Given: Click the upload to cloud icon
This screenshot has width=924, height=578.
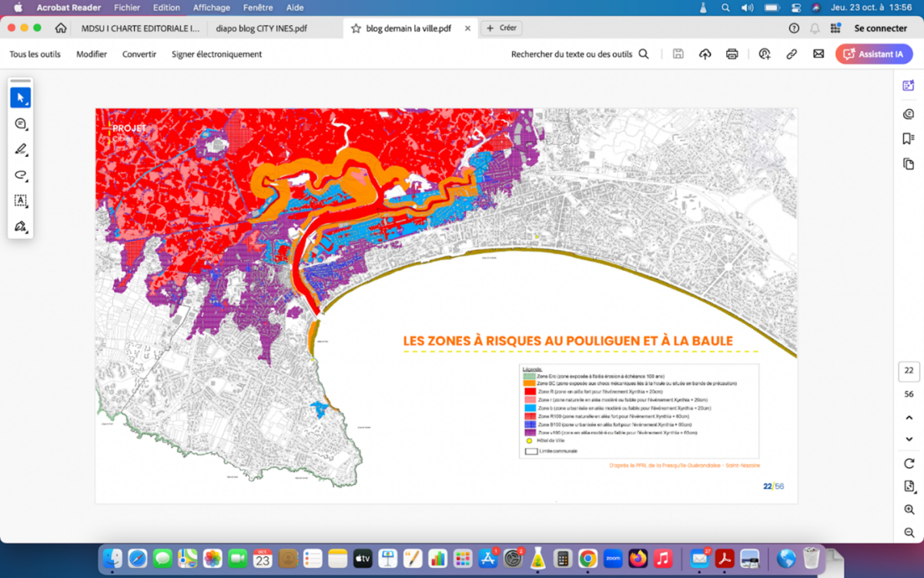Looking at the screenshot, I should pyautogui.click(x=705, y=54).
